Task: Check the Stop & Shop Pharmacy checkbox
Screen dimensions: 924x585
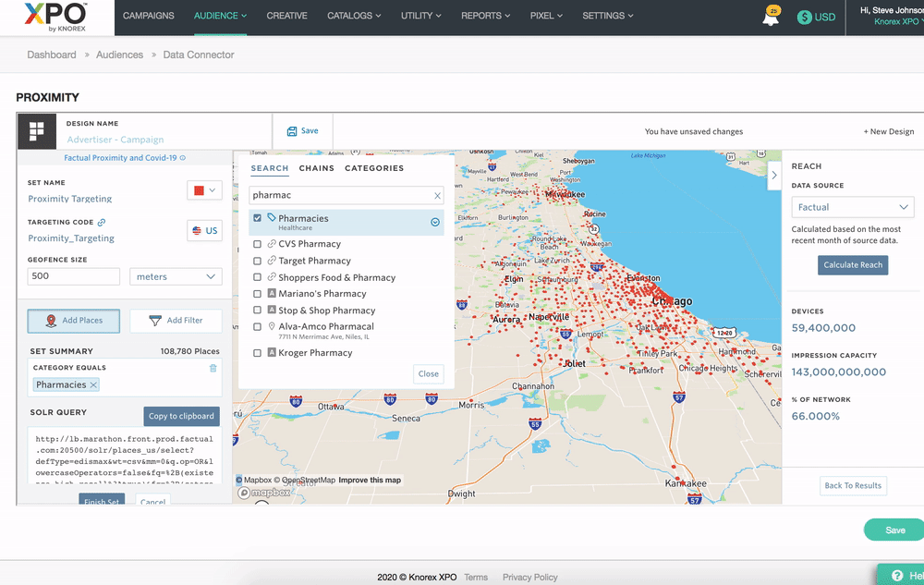Action: pos(257,310)
